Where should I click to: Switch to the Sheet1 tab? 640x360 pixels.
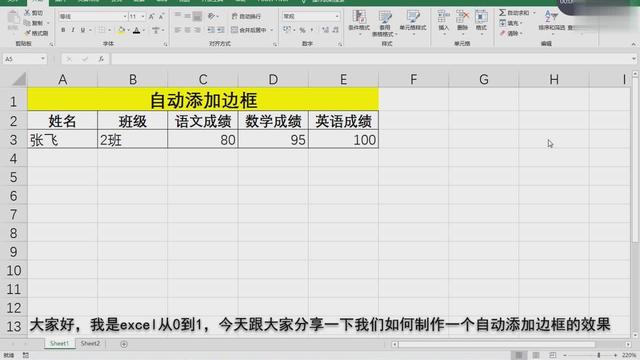60,344
